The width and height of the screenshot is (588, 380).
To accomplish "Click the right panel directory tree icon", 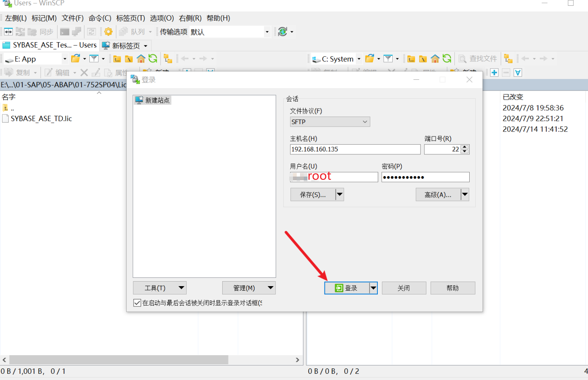I will [x=508, y=59].
